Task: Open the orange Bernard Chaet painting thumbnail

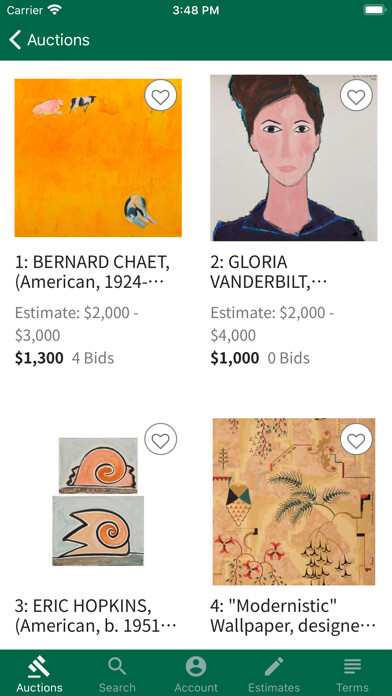Action: tap(98, 158)
